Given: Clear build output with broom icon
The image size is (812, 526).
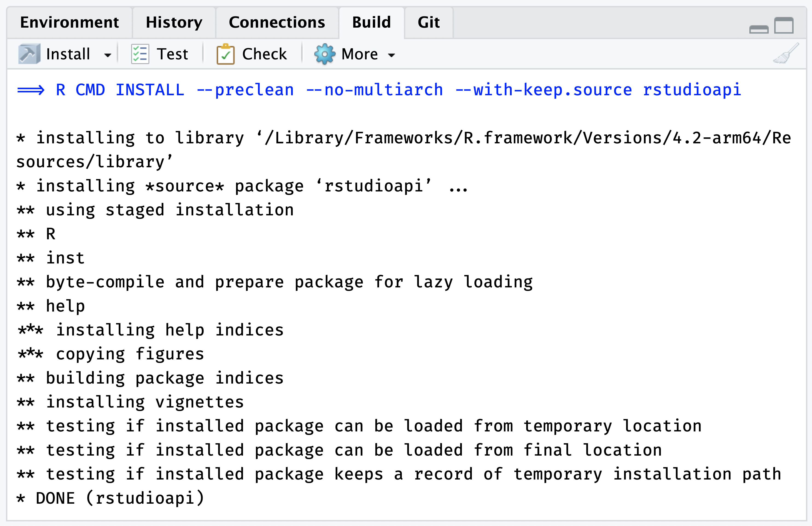Looking at the screenshot, I should (786, 54).
